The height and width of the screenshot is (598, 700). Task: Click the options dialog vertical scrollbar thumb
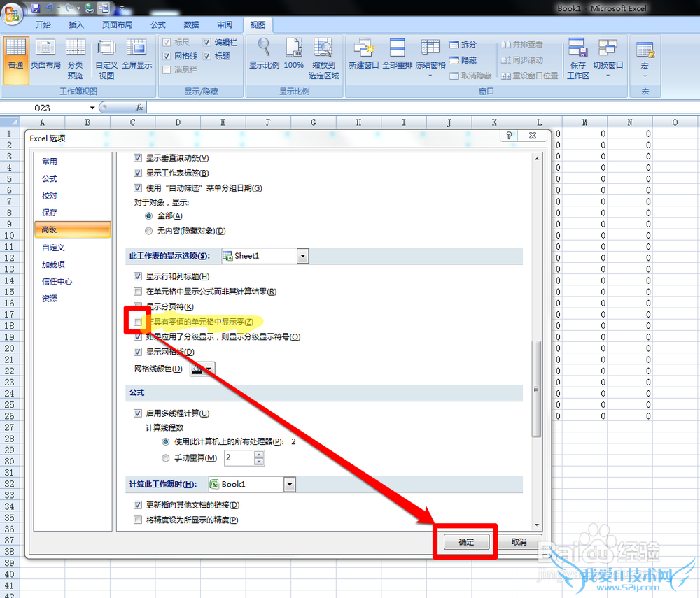[537, 389]
